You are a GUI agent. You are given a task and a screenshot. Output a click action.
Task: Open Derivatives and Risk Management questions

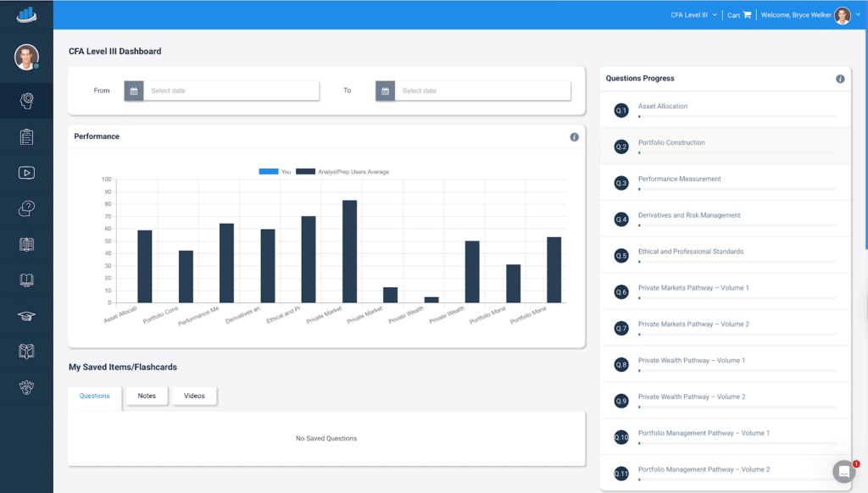coord(688,215)
